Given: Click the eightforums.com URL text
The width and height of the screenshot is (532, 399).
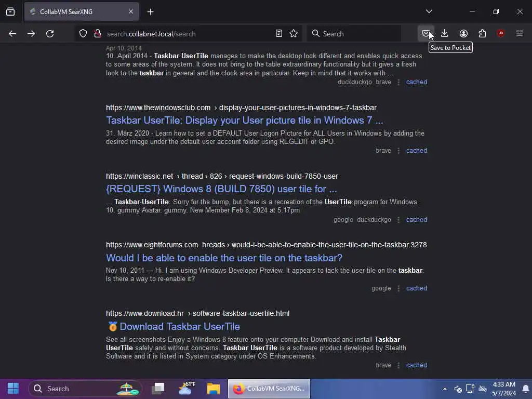Looking at the screenshot, I should pyautogui.click(x=267, y=245).
